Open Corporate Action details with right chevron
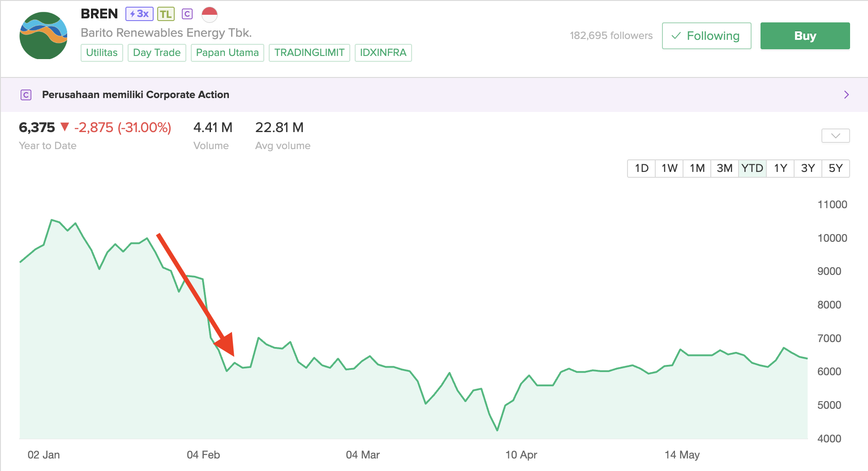This screenshot has height=471, width=868. click(x=846, y=95)
